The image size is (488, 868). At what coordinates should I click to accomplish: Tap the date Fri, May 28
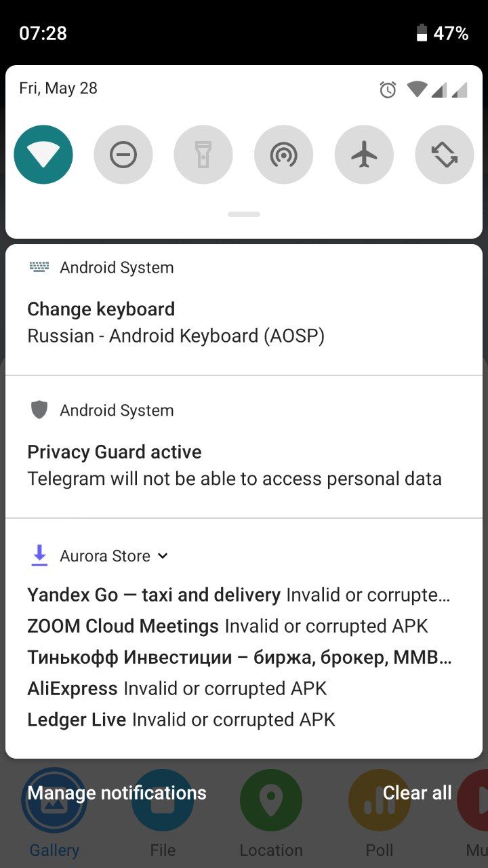[58, 88]
